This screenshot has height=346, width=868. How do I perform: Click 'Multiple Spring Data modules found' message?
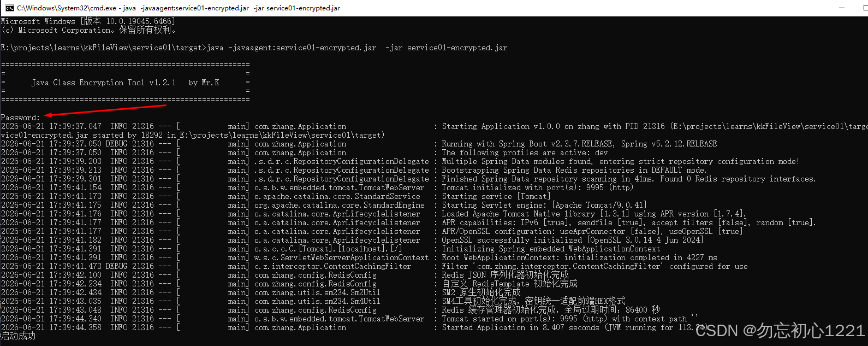pos(621,161)
